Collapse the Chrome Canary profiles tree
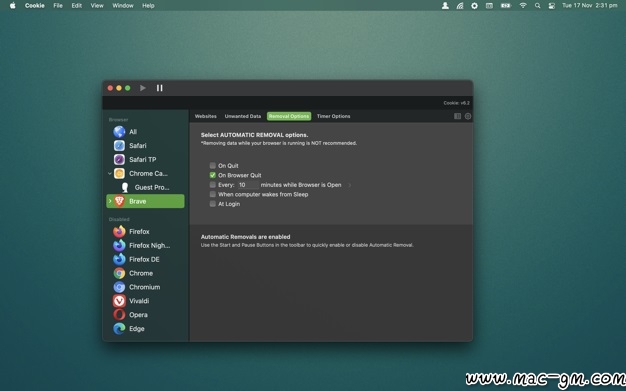Screen dimensions: 626x391 pos(110,173)
